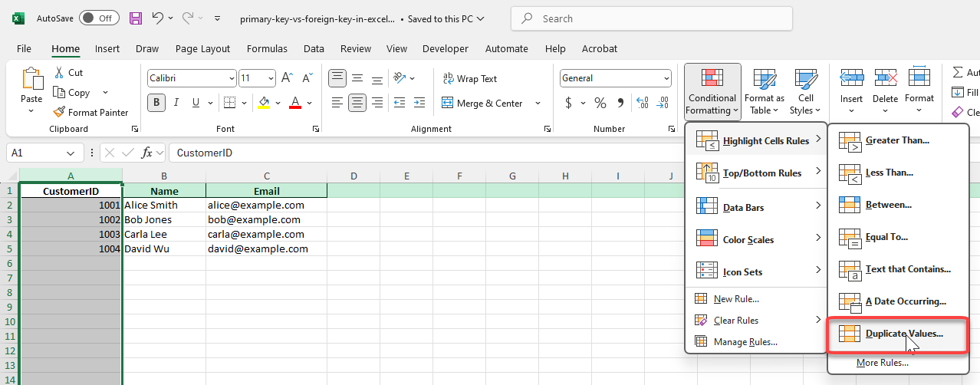This screenshot has width=980, height=385.
Task: Click the Decrease Decimal icon
Action: [662, 103]
